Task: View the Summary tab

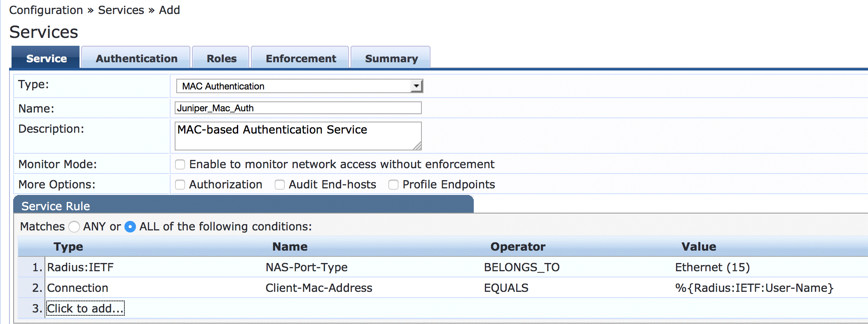Action: 391,59
